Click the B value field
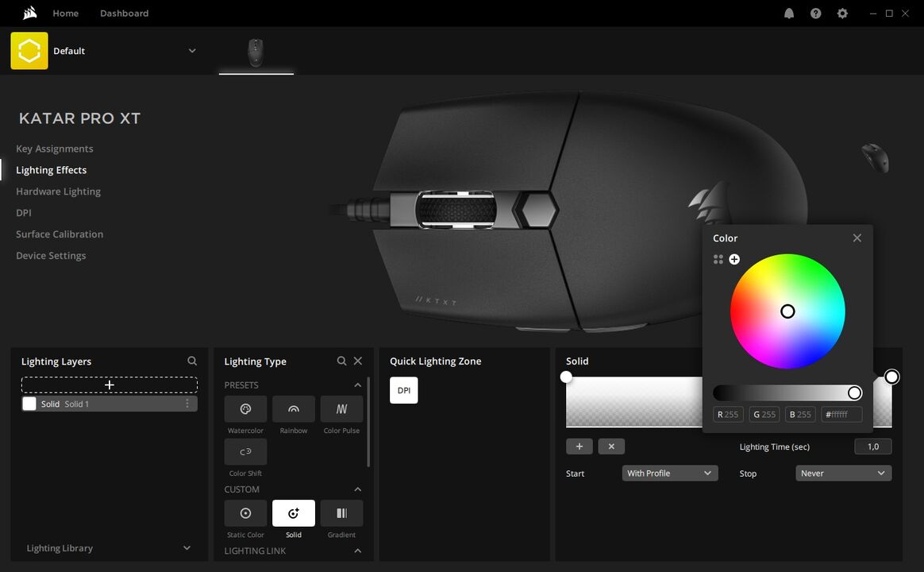 point(800,415)
